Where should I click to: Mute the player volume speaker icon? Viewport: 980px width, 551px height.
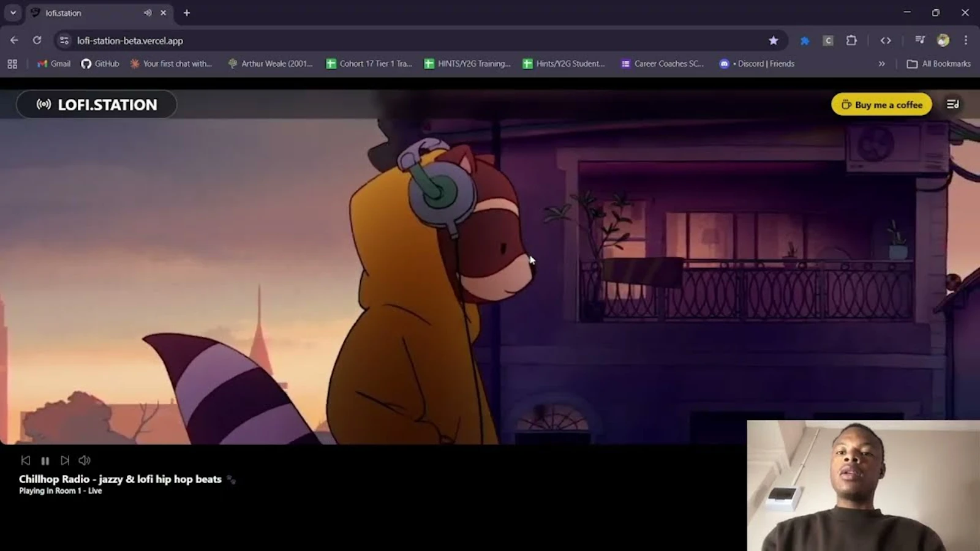point(85,460)
